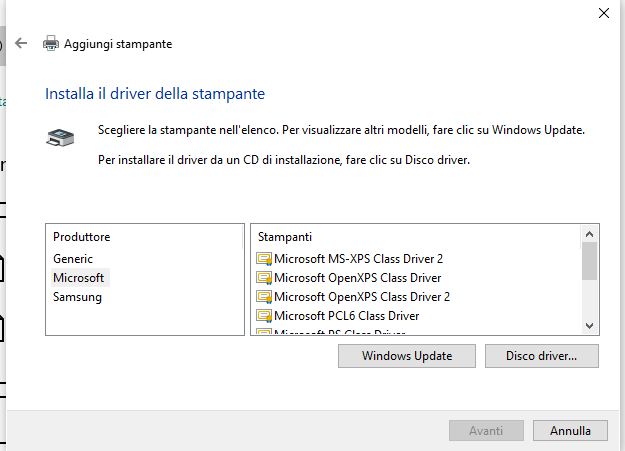Click the Annulla button
Image resolution: width=625 pixels, height=451 pixels.
570,431
